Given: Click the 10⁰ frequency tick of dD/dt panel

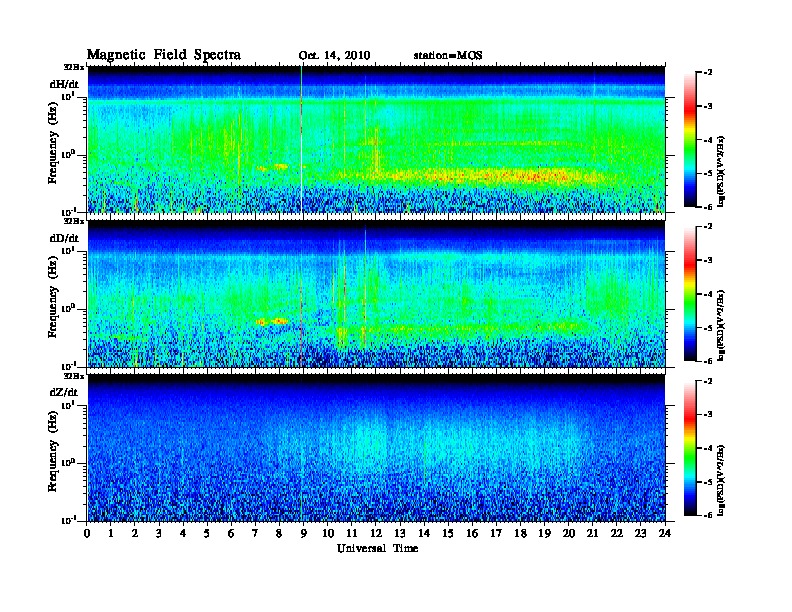Looking at the screenshot, I should (x=68, y=309).
